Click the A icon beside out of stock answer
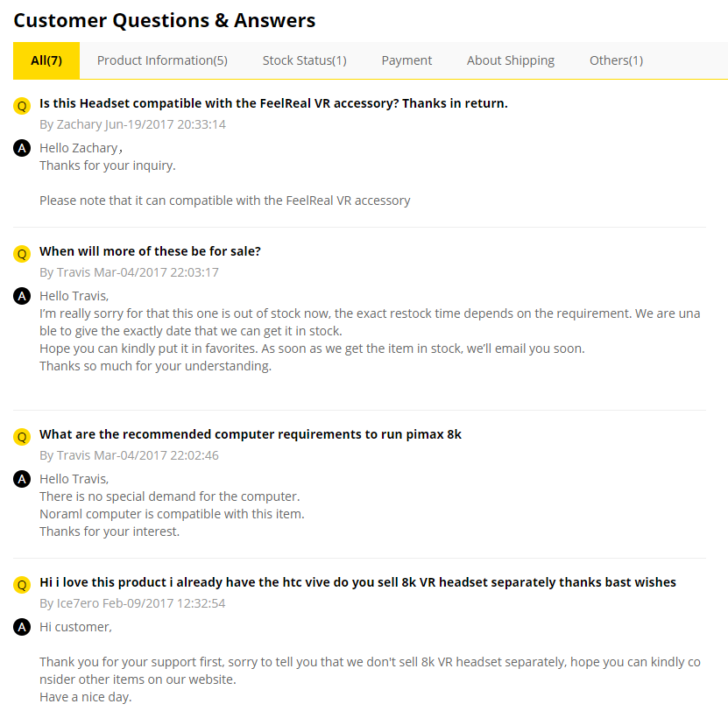Image resolution: width=728 pixels, height=711 pixels. pos(22,296)
